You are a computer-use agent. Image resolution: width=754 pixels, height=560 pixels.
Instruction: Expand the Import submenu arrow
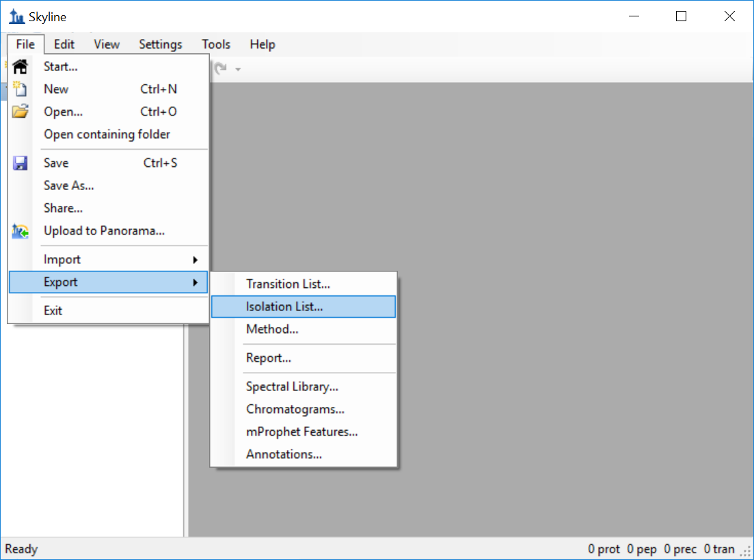pos(196,260)
